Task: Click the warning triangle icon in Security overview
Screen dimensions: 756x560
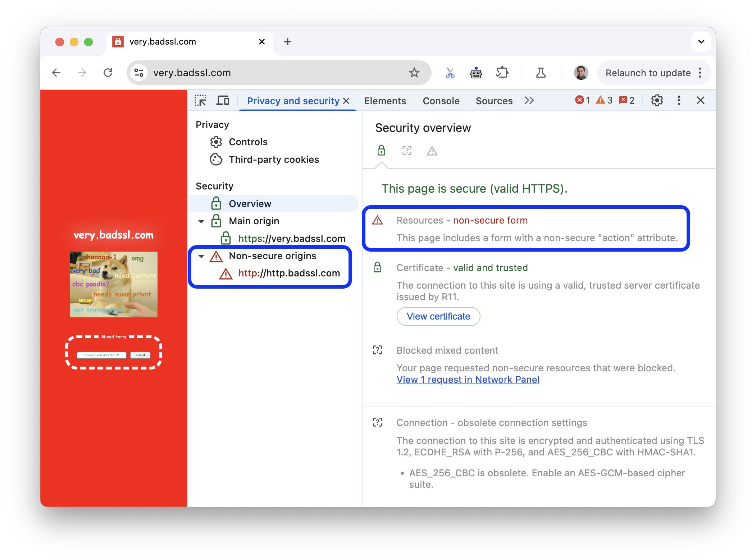Action: 432,151
